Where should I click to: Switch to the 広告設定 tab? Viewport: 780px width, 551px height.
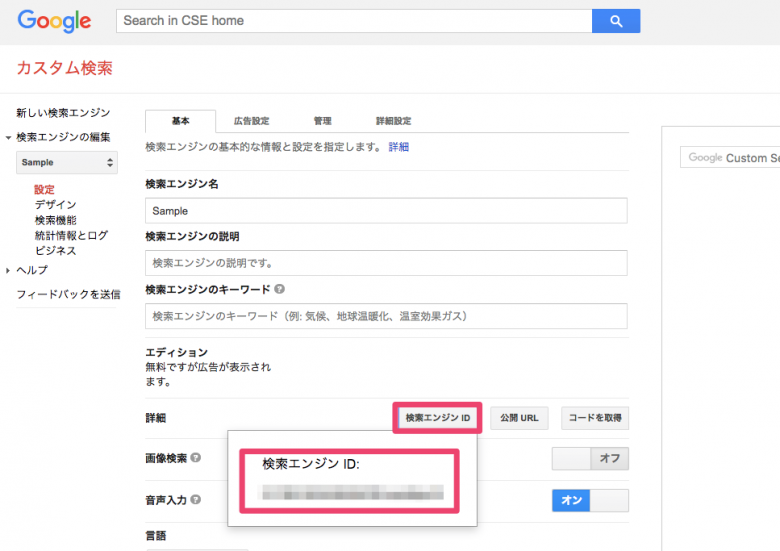tap(251, 121)
